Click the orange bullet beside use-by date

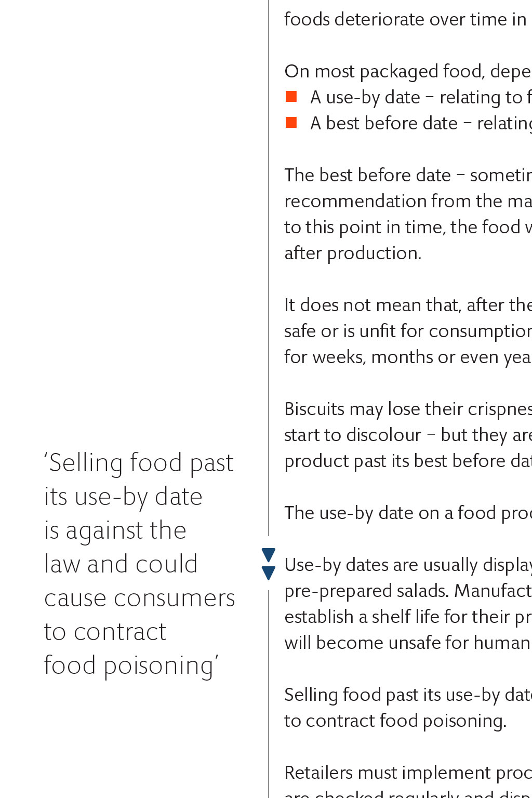pyautogui.click(x=291, y=97)
